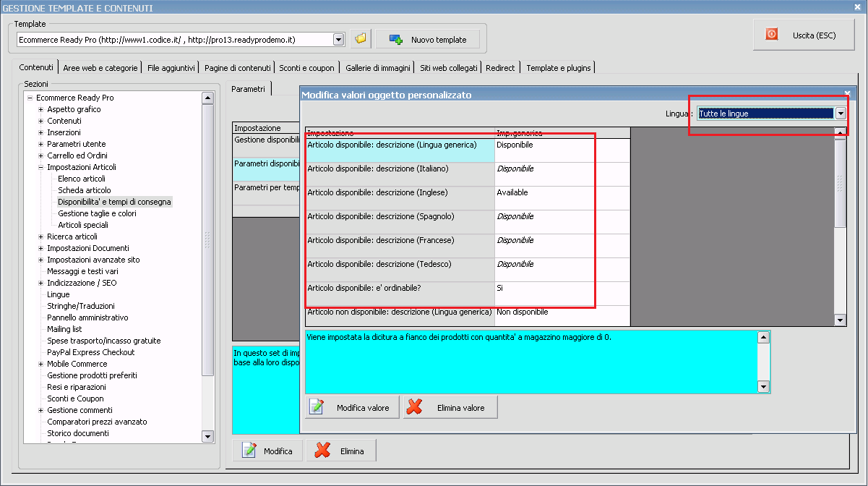
Task: Click the Elimina valore button
Action: click(x=450, y=408)
